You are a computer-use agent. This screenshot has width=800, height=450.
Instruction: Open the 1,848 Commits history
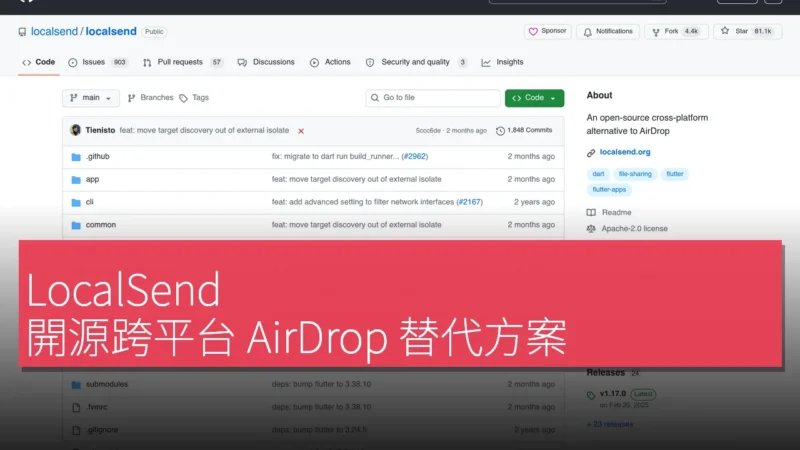[x=524, y=130]
